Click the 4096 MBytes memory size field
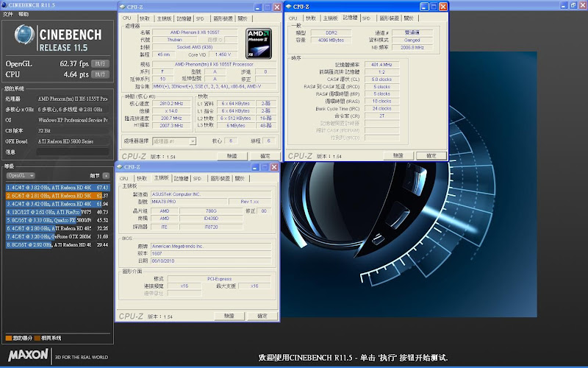The image size is (588, 368). pyautogui.click(x=331, y=40)
